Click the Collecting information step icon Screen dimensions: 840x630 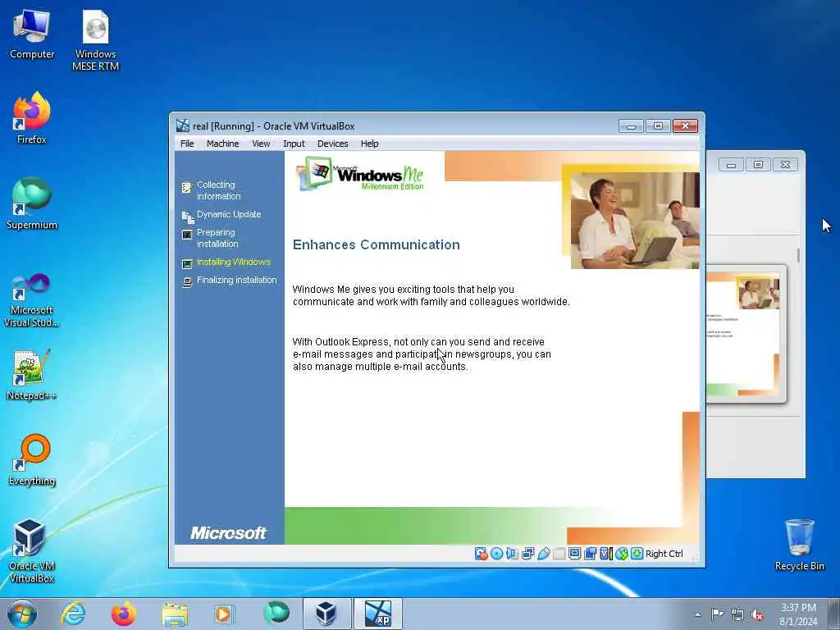(186, 188)
